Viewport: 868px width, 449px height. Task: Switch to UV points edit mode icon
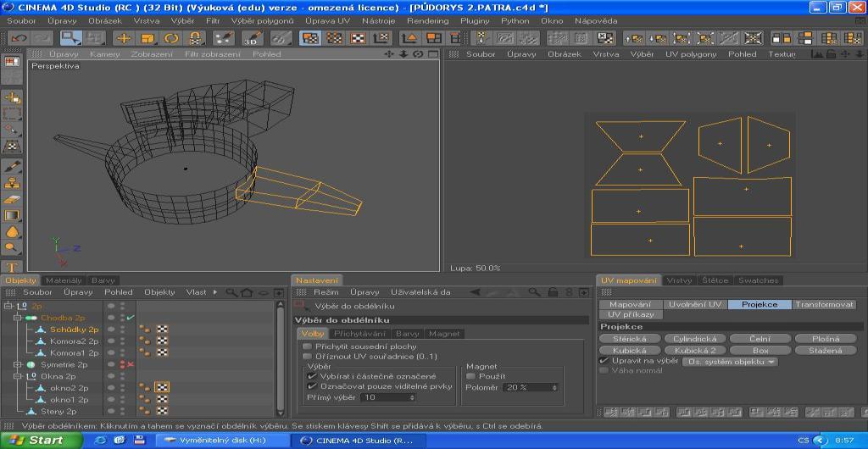334,38
